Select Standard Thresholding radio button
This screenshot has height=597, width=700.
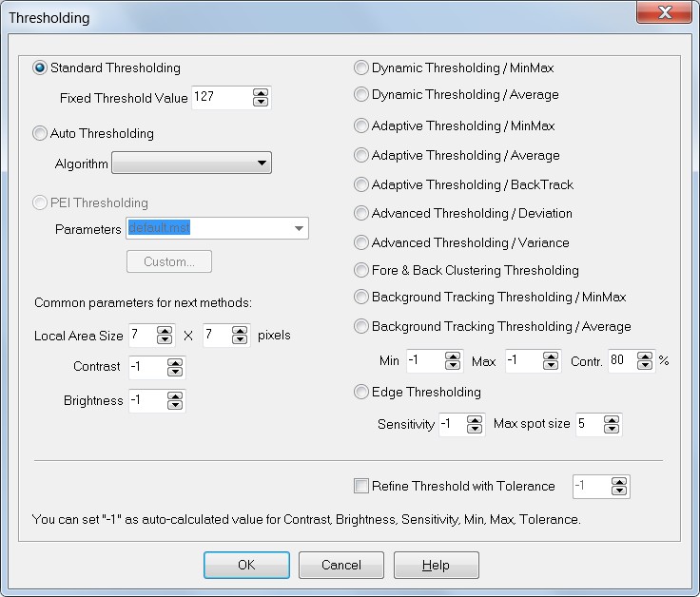tap(40, 67)
